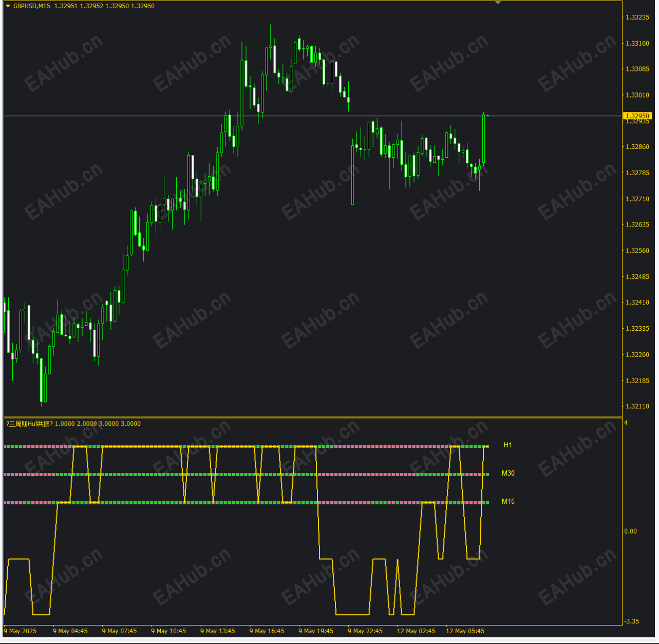This screenshot has height=644, width=659.
Task: Click the highlighted current price tag 1.32950
Action: 637,116
